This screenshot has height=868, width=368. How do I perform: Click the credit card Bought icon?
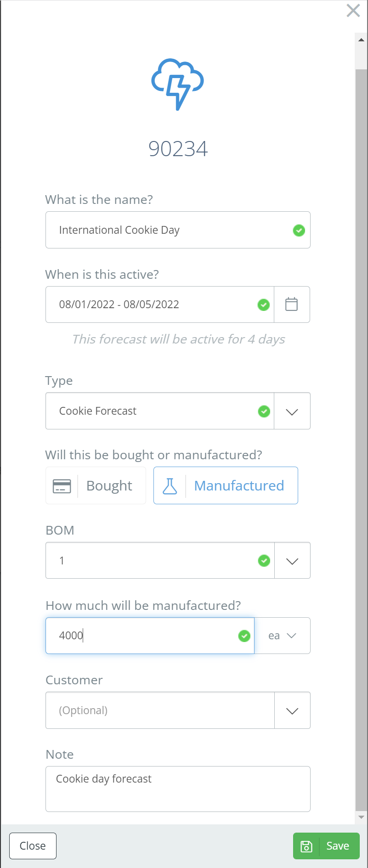[62, 486]
